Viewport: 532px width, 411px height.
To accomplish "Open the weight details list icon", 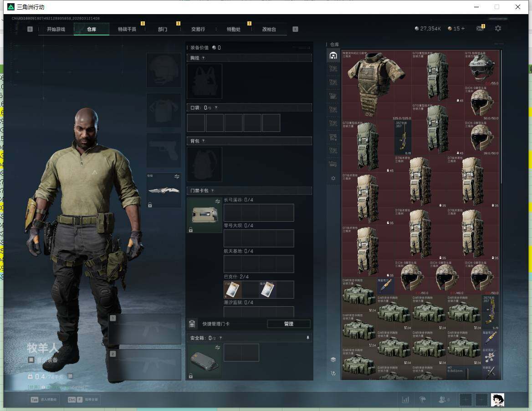I will coord(70,376).
